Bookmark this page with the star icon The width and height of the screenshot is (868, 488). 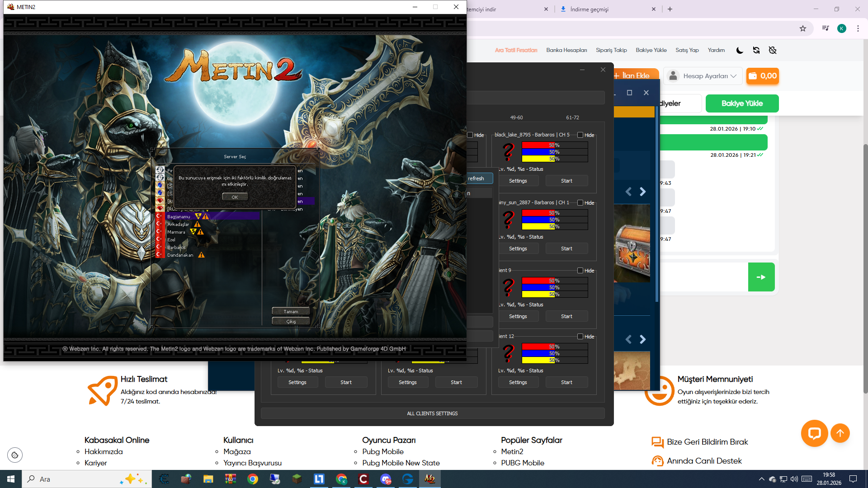(803, 28)
